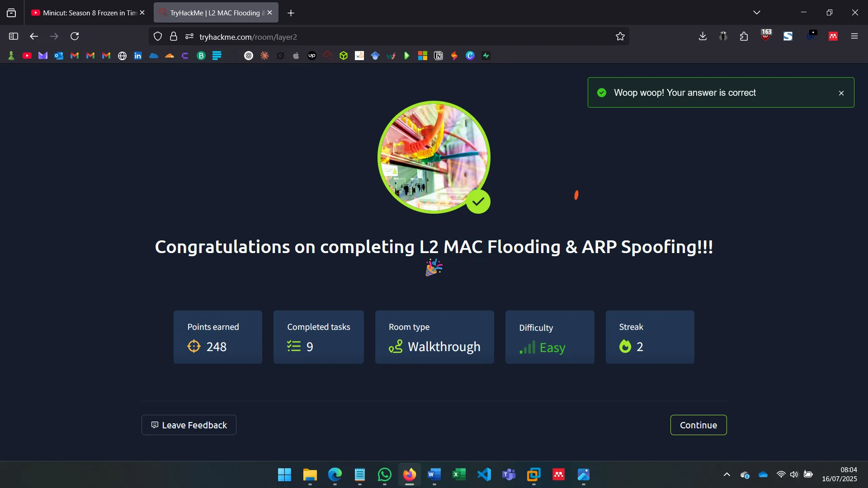This screenshot has width=868, height=488.
Task: Toggle tracking protection shield in address bar
Action: [x=157, y=36]
